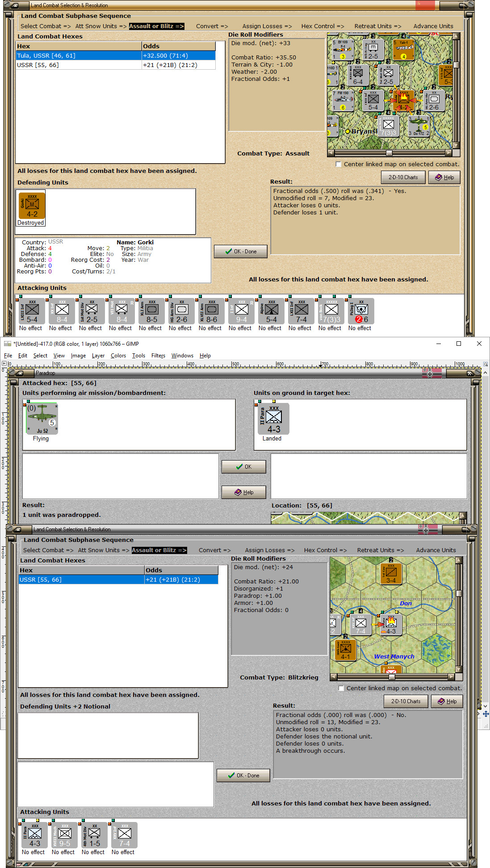This screenshot has height=868, width=490.
Task: Open the GIMP Layer menu
Action: [x=98, y=356]
